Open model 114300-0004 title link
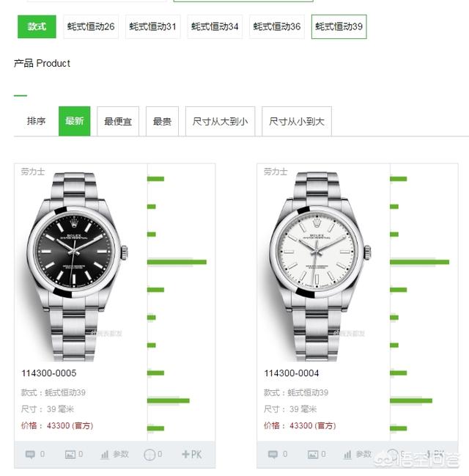 pyautogui.click(x=291, y=373)
